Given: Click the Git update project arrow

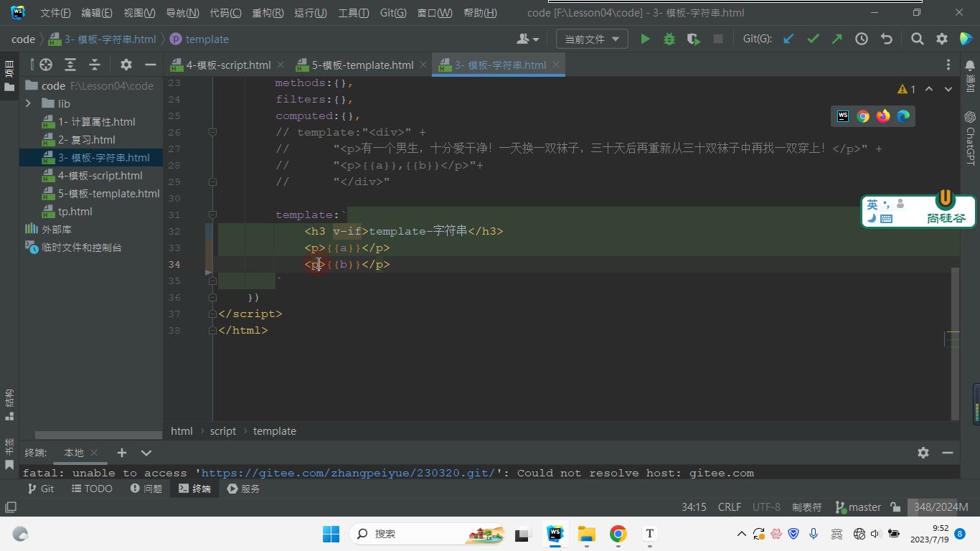Looking at the screenshot, I should (788, 39).
